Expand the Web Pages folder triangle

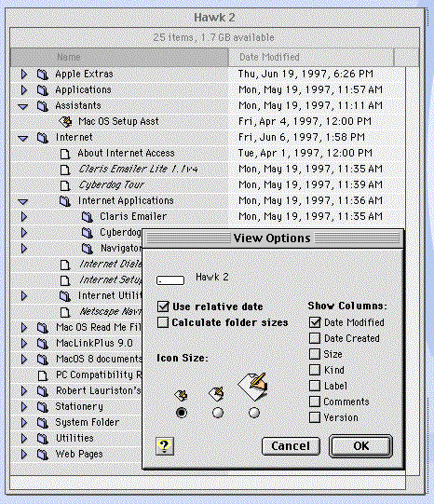(24, 455)
